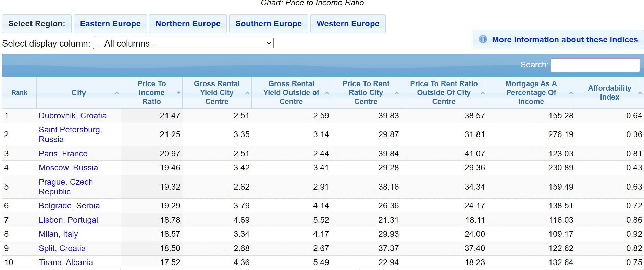Image resolution: width=644 pixels, height=270 pixels.
Task: Select the Eastern Europe region tab
Action: (110, 24)
